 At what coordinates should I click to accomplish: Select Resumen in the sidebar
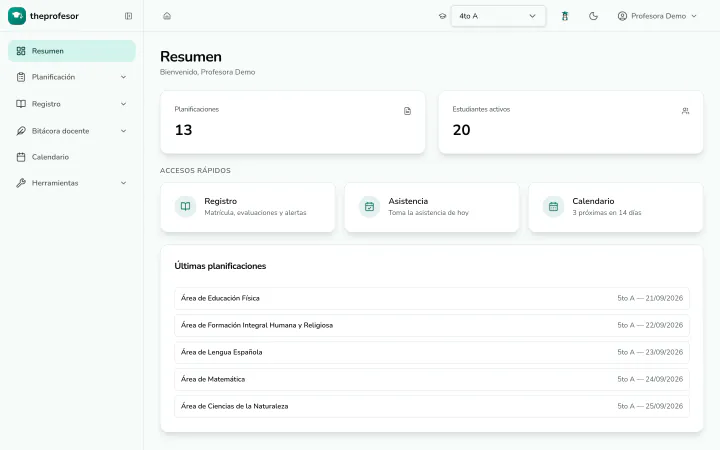coord(72,51)
